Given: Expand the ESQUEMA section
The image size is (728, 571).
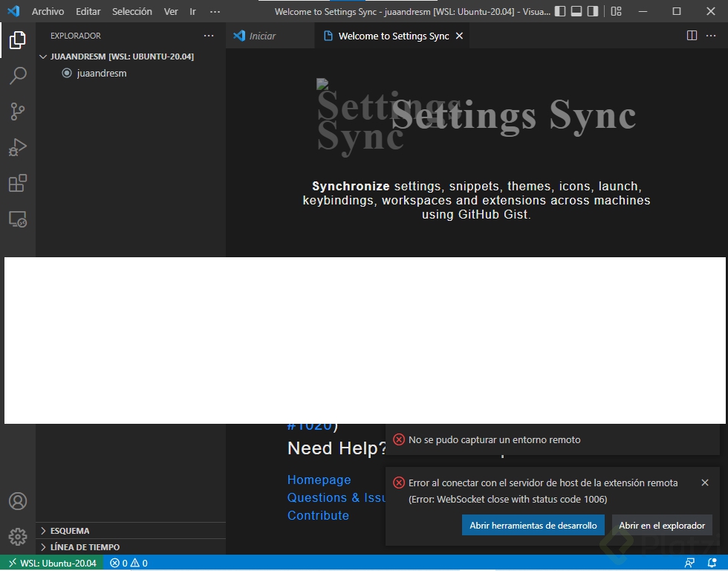Looking at the screenshot, I should (x=131, y=531).
